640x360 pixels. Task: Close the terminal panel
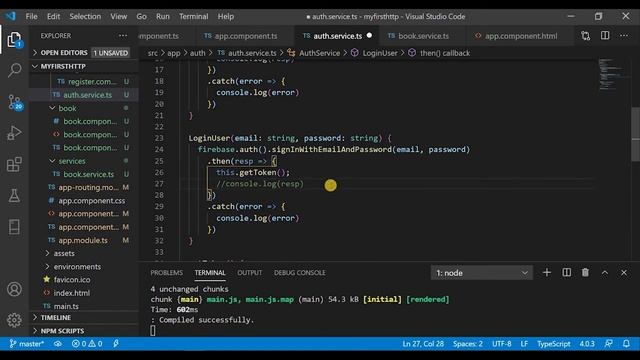pos(624,273)
